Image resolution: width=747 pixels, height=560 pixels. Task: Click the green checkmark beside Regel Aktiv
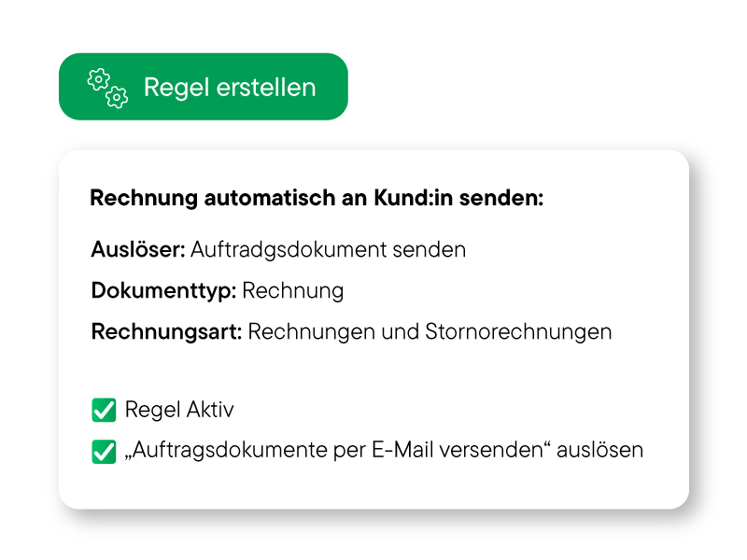(103, 409)
